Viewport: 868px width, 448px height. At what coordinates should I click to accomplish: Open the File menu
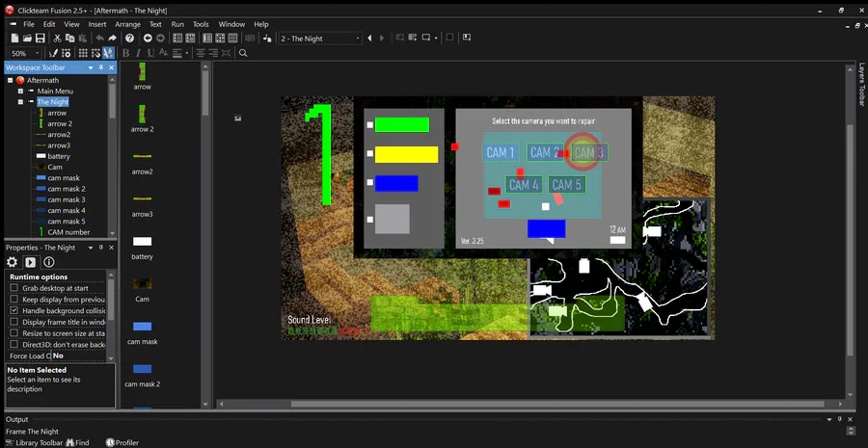[x=29, y=24]
